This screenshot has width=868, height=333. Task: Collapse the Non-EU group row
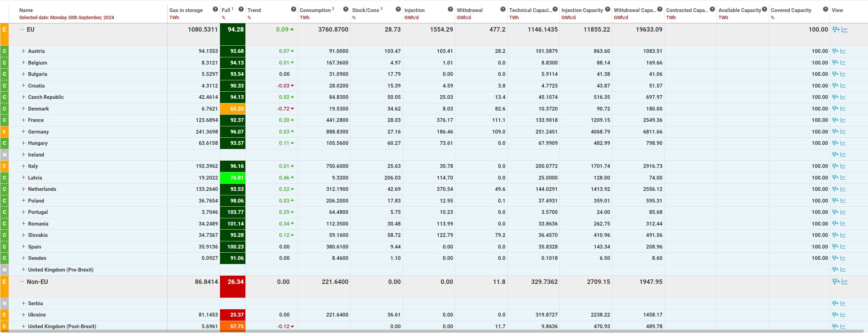(22, 282)
